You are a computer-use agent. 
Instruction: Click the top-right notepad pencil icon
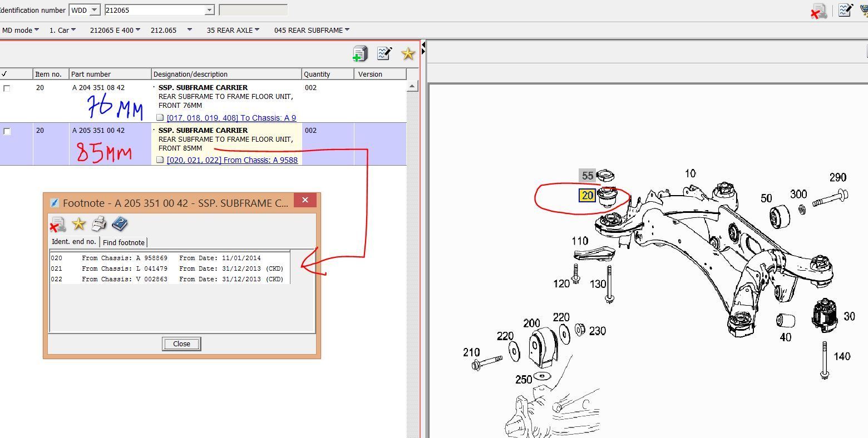[845, 10]
